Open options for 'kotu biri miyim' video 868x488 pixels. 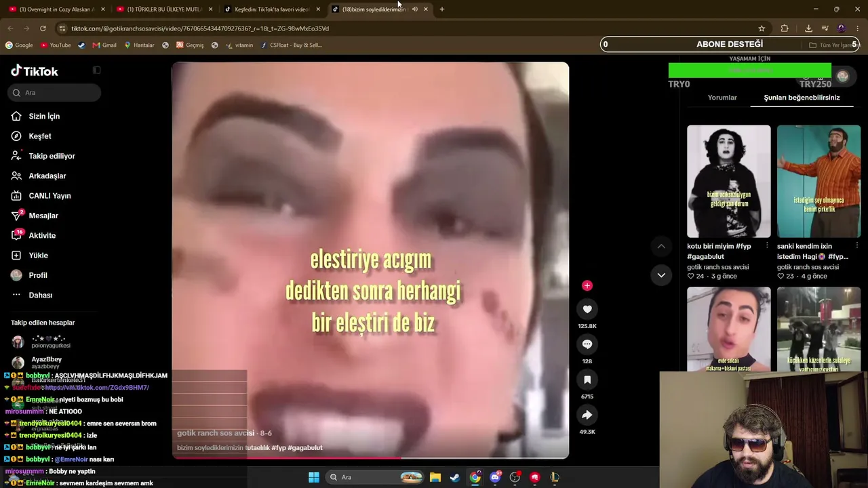point(767,245)
